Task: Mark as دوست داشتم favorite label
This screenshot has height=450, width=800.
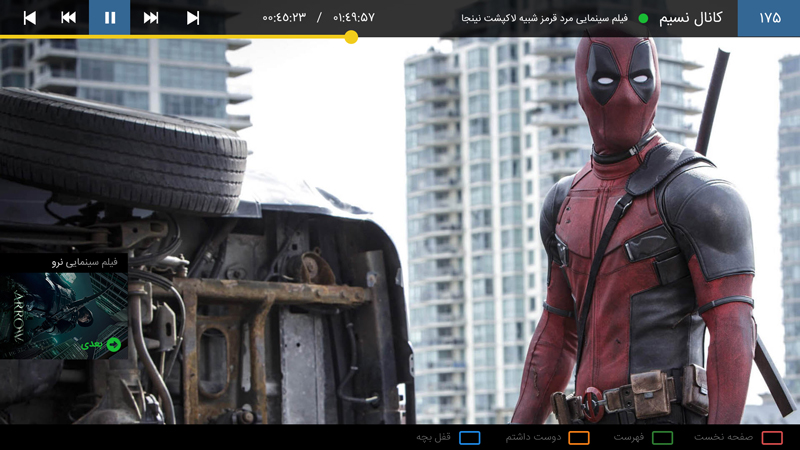Action: [533, 437]
